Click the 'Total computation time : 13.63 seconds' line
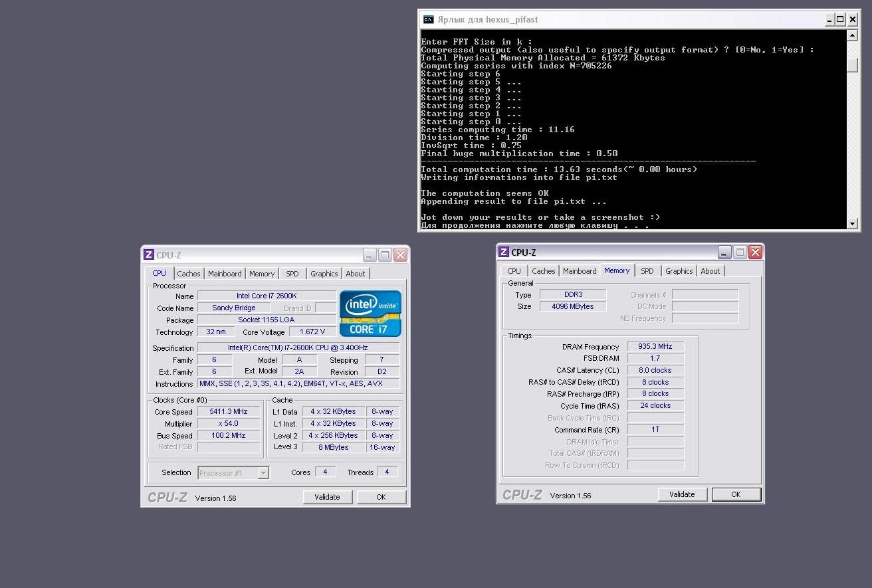872x588 pixels. click(559, 169)
